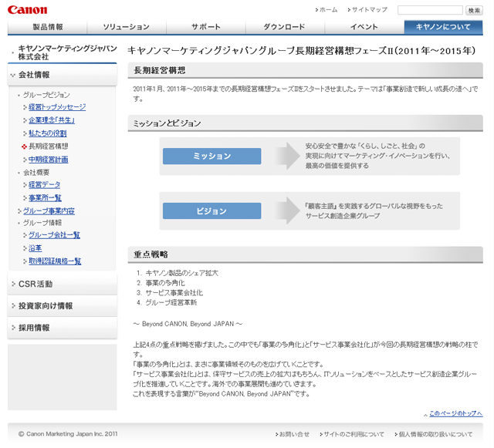Open the 製品情報 navigation tab
This screenshot has width=494, height=448.
(x=48, y=27)
